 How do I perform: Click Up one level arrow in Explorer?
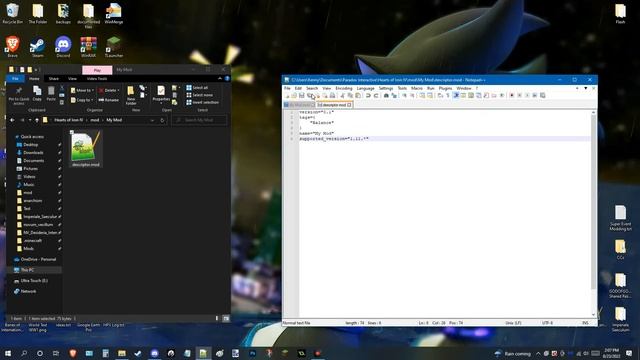click(x=37, y=120)
